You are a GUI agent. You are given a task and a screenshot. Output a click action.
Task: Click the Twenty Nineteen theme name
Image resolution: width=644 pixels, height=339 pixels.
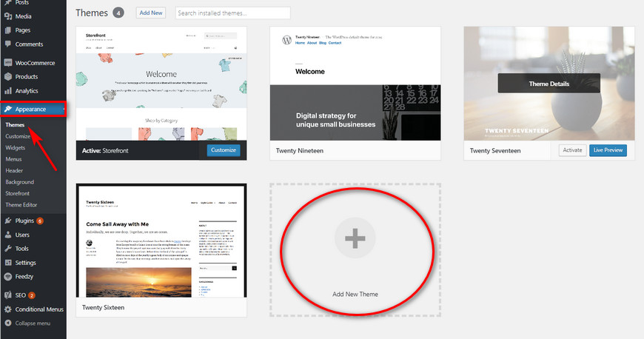pyautogui.click(x=299, y=151)
